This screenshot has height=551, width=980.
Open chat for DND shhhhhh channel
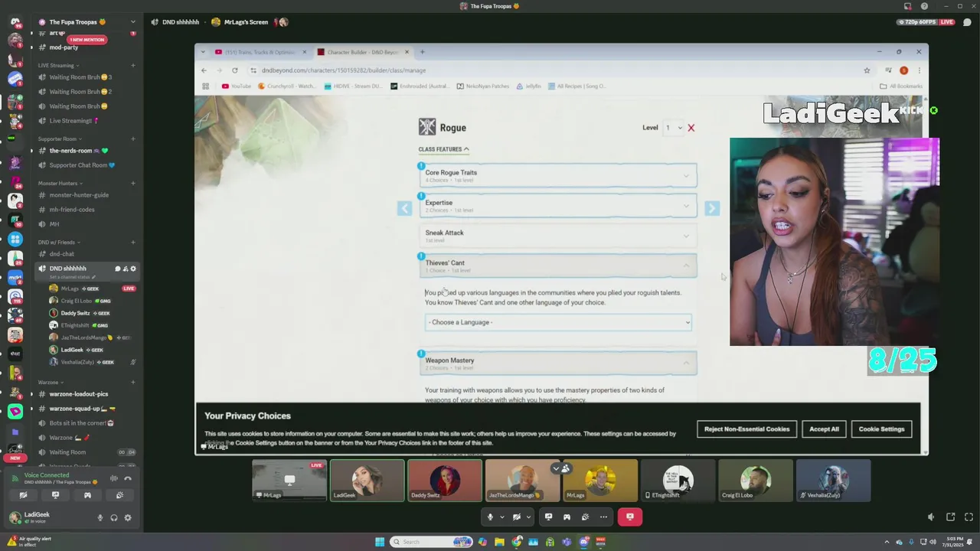click(x=117, y=269)
